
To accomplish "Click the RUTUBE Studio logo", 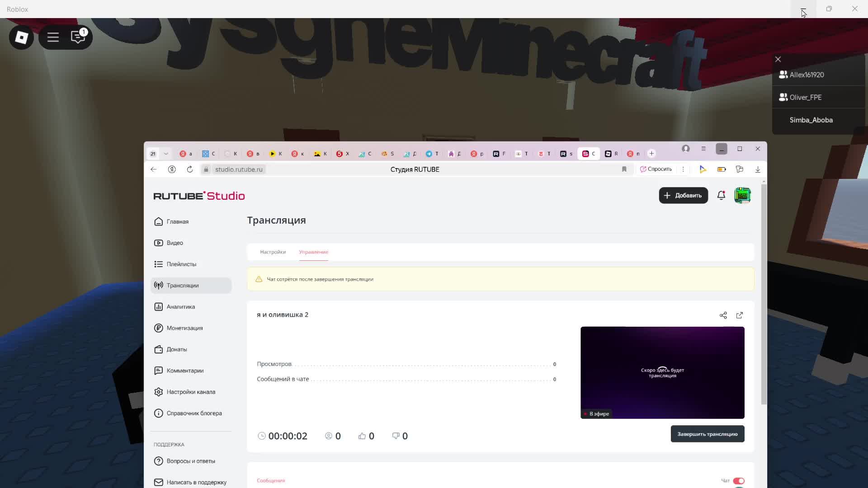I will [x=199, y=196].
